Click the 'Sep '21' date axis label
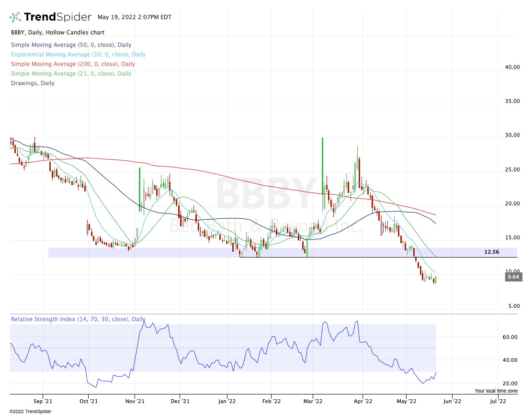This screenshot has height=416, width=532. pos(43,402)
